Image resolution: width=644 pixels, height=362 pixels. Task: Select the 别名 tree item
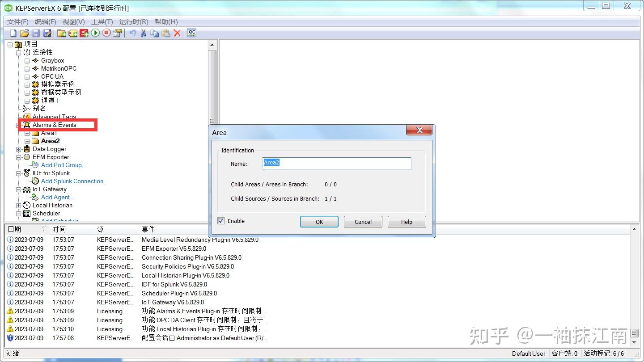(x=39, y=109)
